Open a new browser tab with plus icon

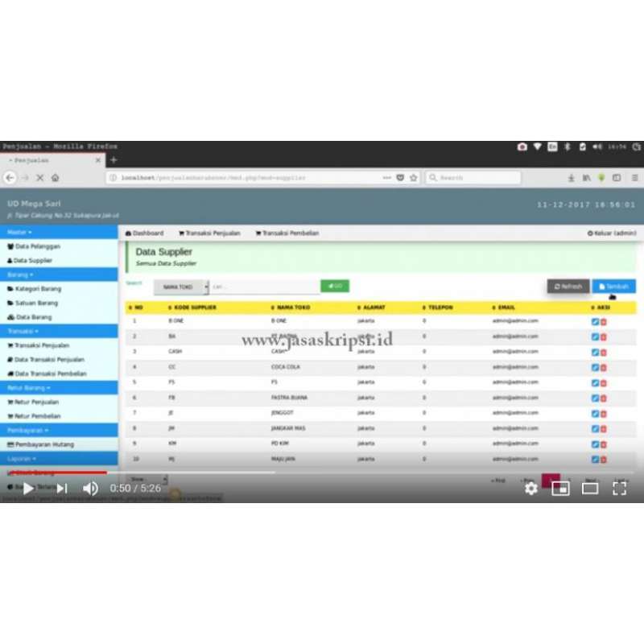pos(114,160)
